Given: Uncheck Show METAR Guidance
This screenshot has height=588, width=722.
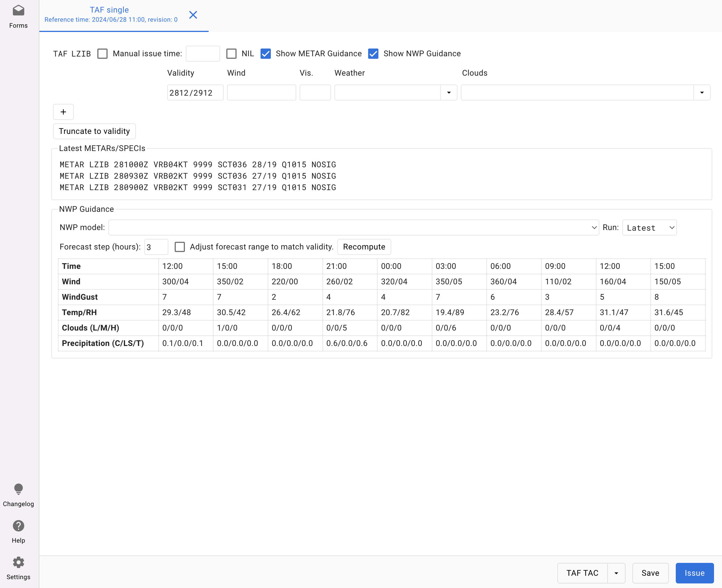Looking at the screenshot, I should coord(265,53).
